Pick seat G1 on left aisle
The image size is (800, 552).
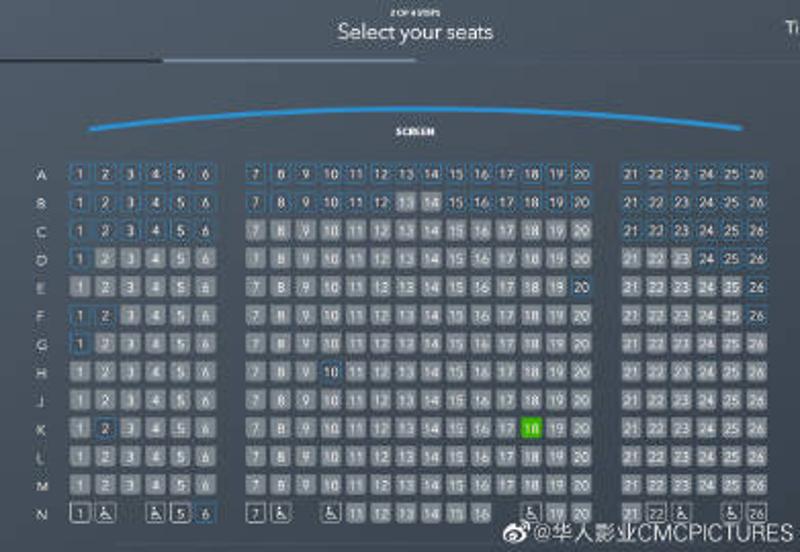(80, 343)
